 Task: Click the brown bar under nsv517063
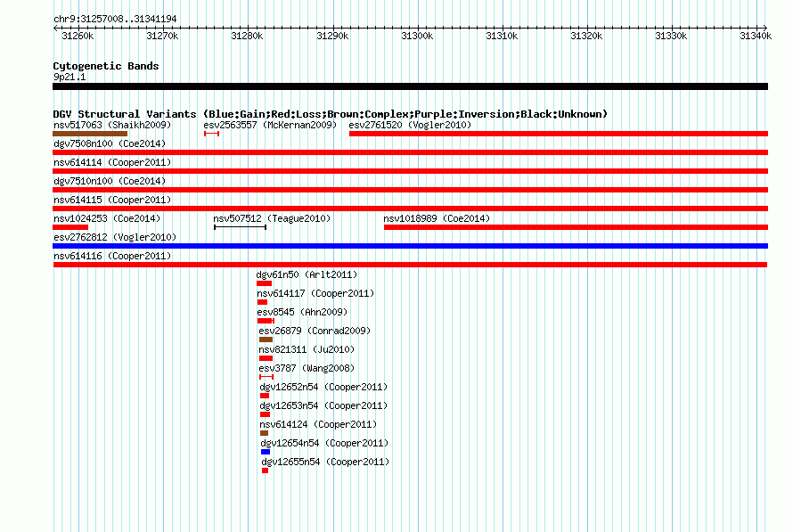[90, 134]
